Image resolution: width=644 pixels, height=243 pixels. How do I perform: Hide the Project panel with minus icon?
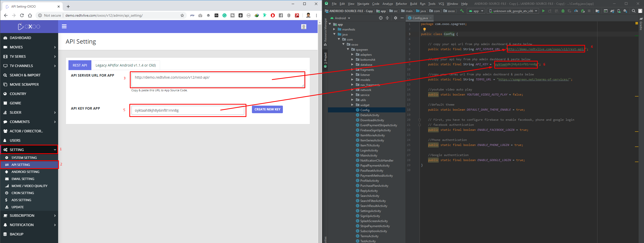pos(402,18)
